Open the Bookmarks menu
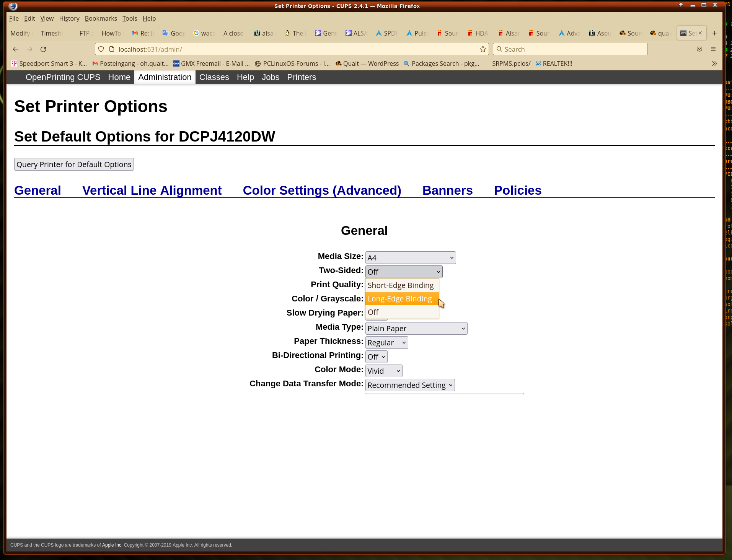732x560 pixels. (x=101, y=18)
